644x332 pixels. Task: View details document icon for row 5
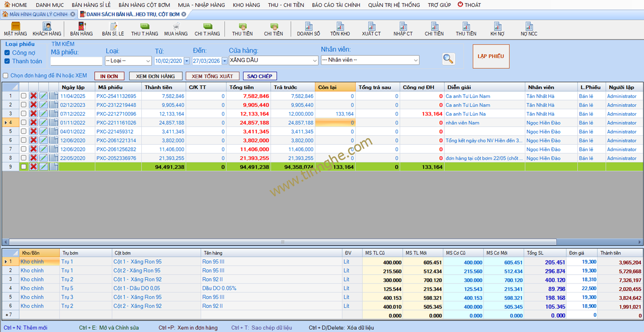[54, 132]
